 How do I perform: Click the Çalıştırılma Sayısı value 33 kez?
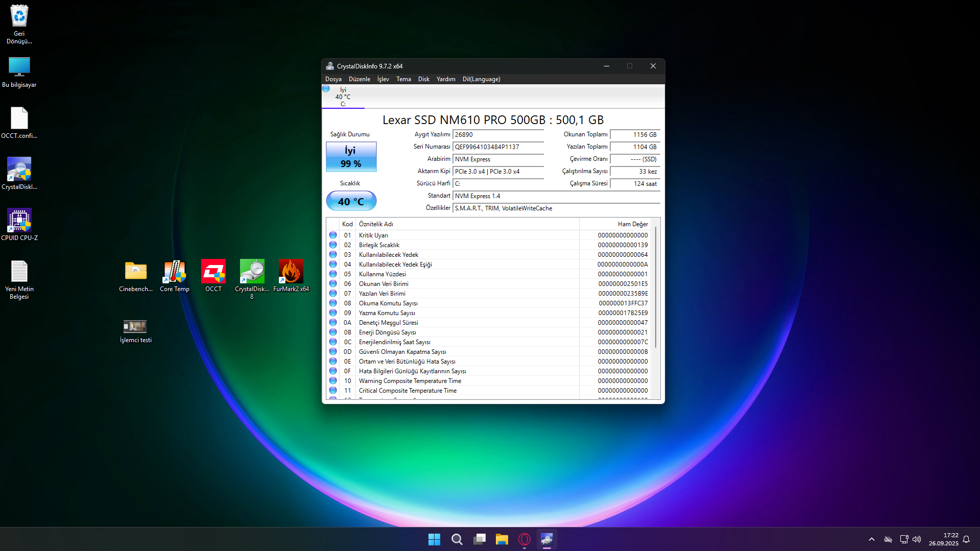[x=635, y=172]
